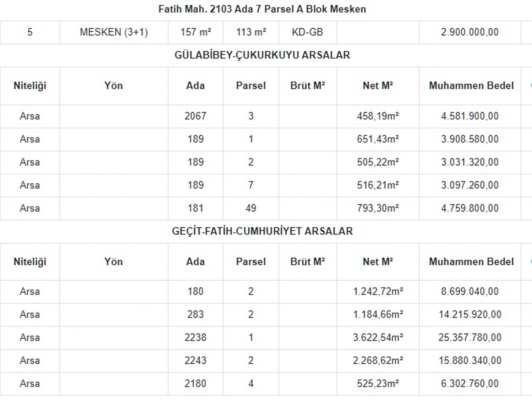
Task: Click the Ada 2067 cell
Action: (x=195, y=116)
